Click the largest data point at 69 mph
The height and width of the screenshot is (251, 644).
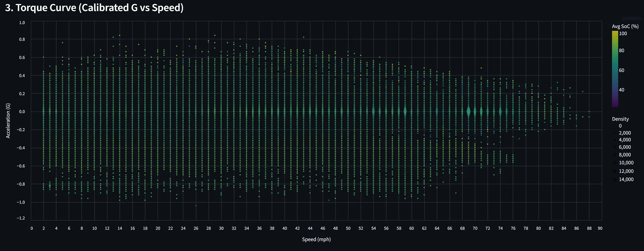click(468, 111)
